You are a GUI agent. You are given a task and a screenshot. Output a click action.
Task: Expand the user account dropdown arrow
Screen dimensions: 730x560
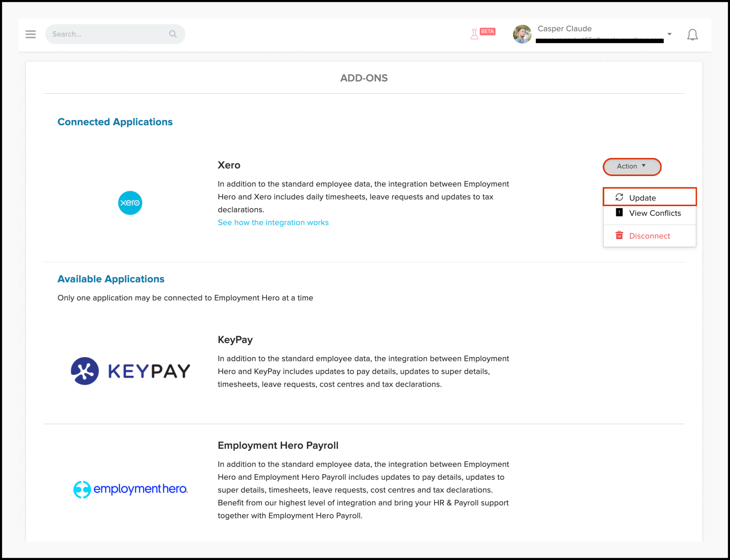point(669,34)
